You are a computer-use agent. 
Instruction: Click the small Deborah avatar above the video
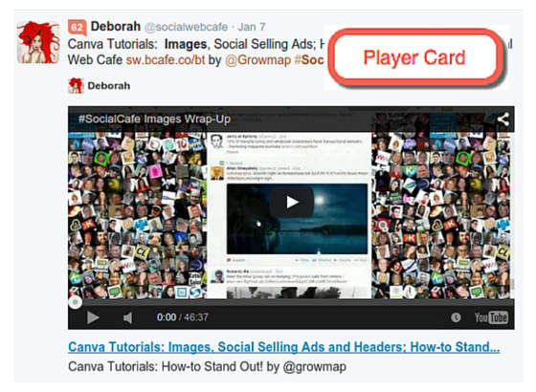tap(76, 85)
